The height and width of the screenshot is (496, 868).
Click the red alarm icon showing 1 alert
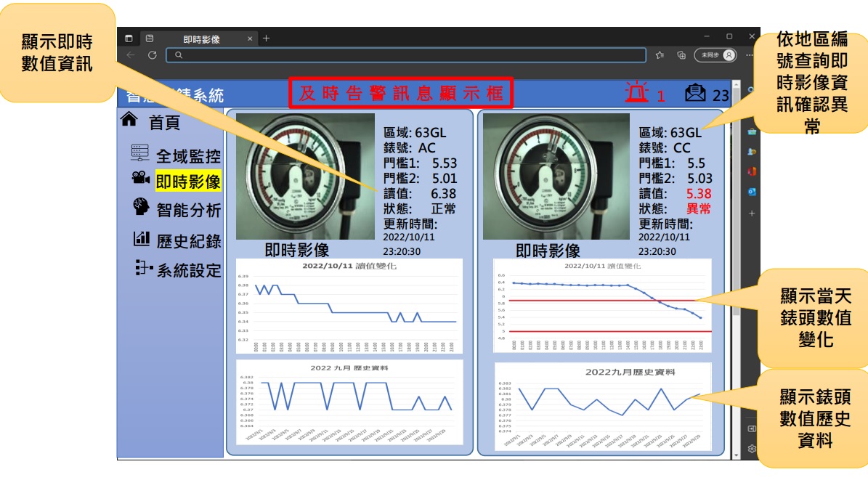(636, 94)
